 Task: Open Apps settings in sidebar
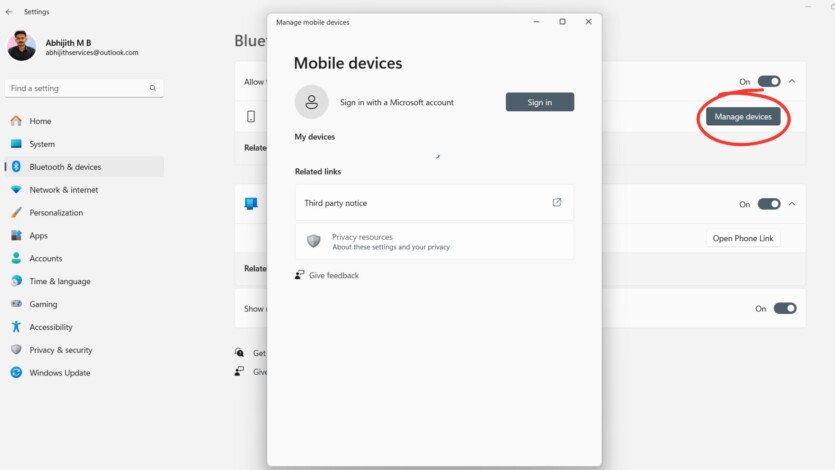tap(84, 235)
